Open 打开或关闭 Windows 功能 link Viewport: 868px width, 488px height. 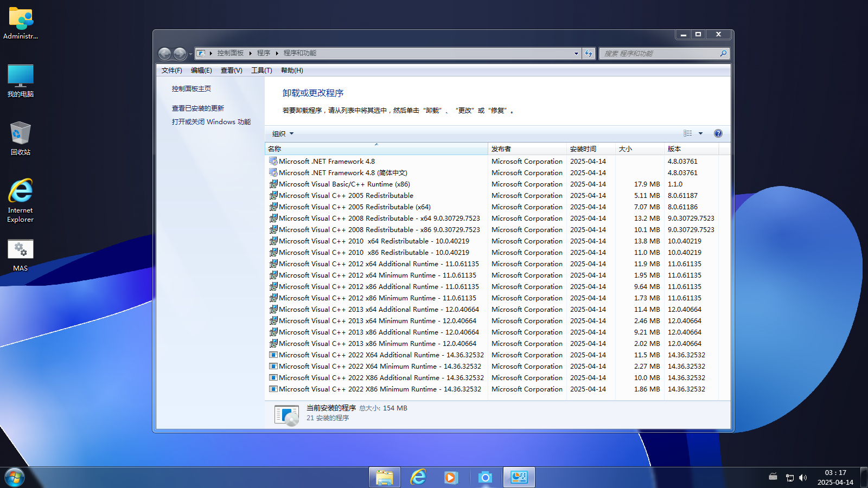pos(211,122)
